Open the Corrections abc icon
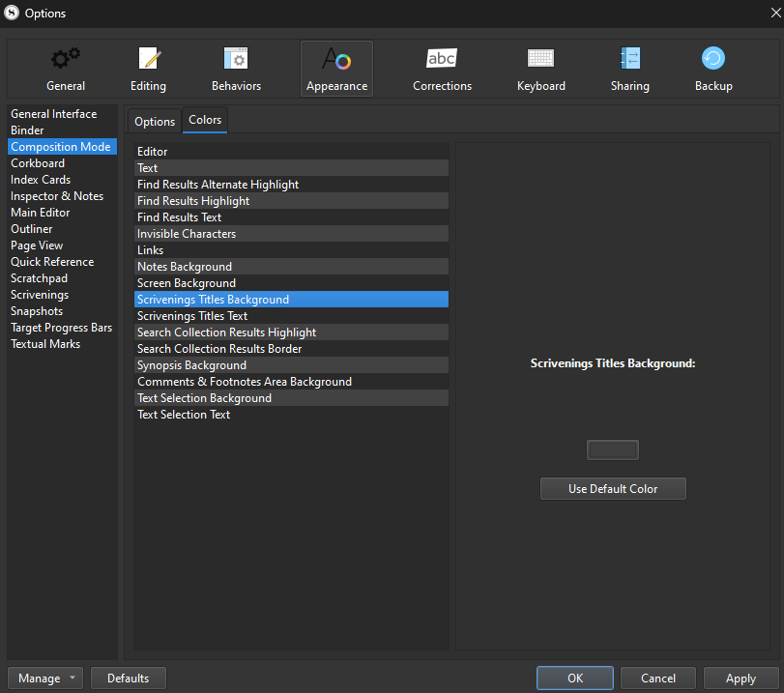This screenshot has height=693, width=784. (x=442, y=58)
